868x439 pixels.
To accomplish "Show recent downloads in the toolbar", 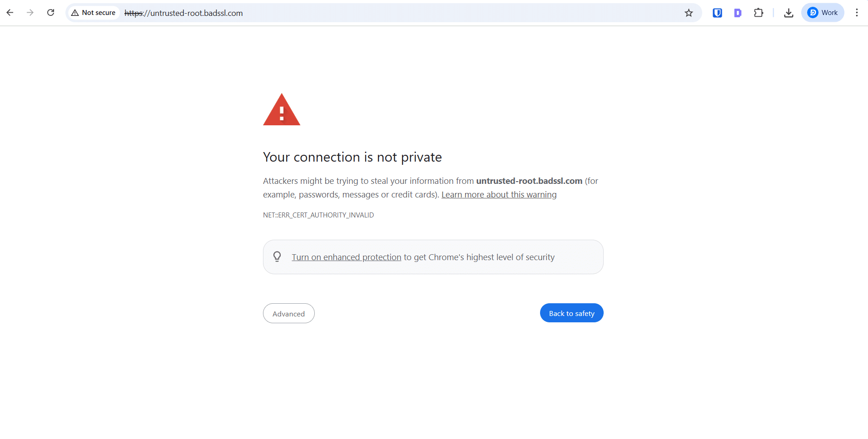I will click(789, 13).
